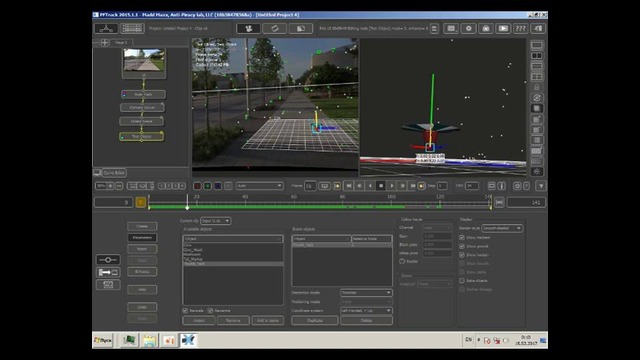Expand the down-arrow button at the right of the playback bar
The image size is (640, 360).
(x=541, y=186)
